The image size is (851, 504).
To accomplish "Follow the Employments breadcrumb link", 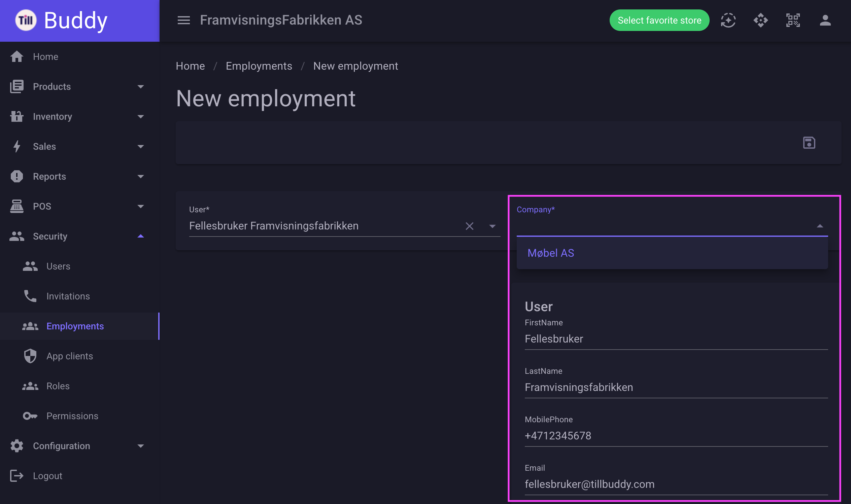I will tap(259, 66).
